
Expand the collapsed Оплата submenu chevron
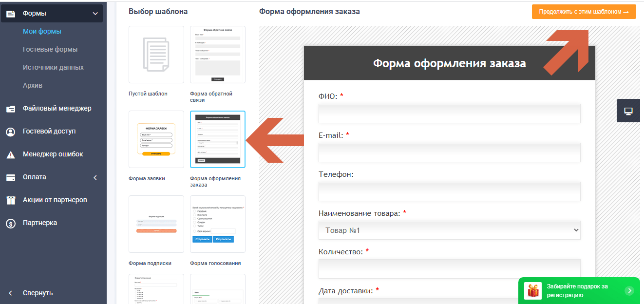95,177
